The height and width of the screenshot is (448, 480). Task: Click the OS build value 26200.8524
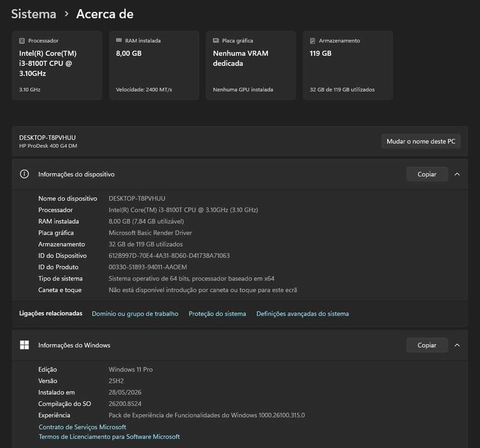point(125,404)
